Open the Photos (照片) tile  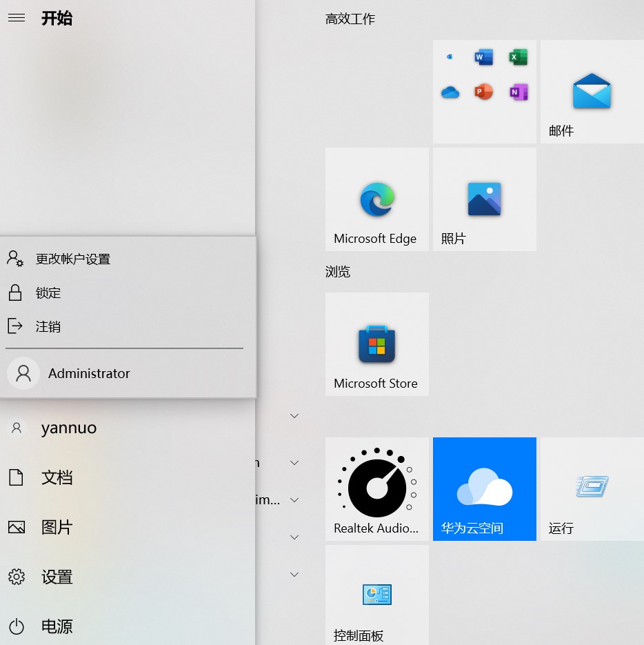pyautogui.click(x=485, y=199)
